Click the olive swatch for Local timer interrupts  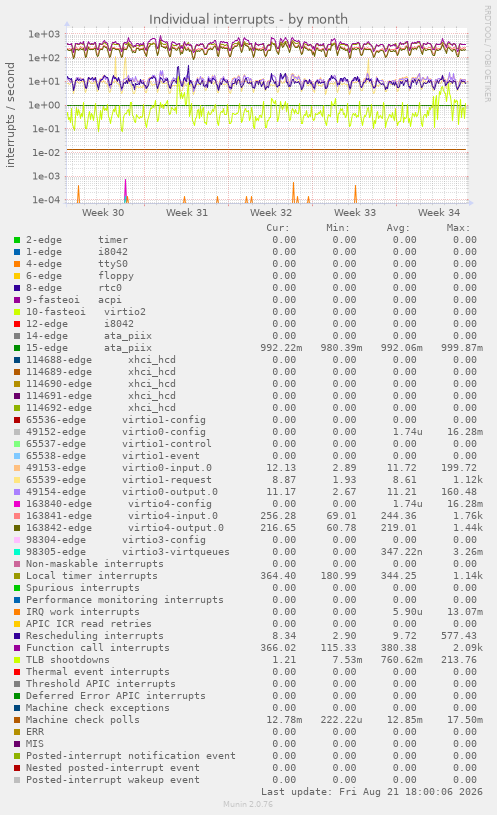17,576
